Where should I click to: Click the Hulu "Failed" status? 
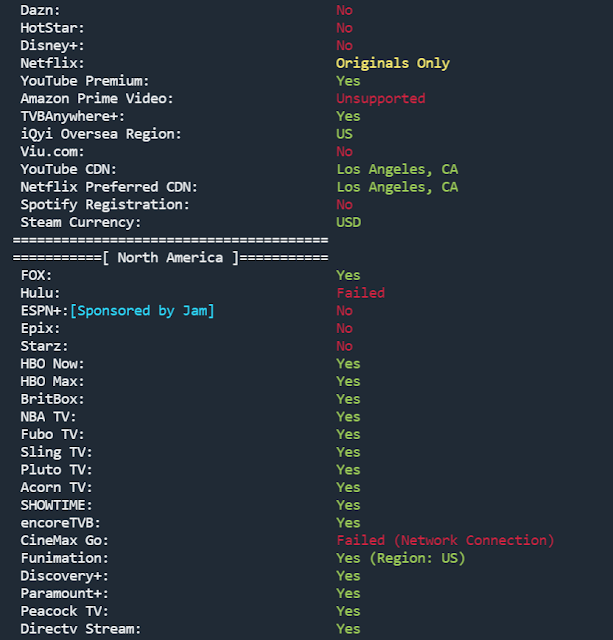[x=360, y=293]
